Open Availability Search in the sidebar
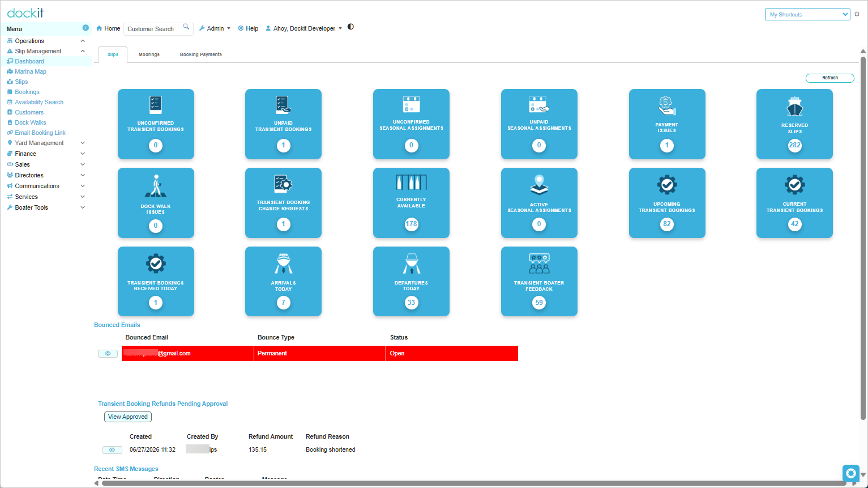The width and height of the screenshot is (868, 488). [39, 102]
